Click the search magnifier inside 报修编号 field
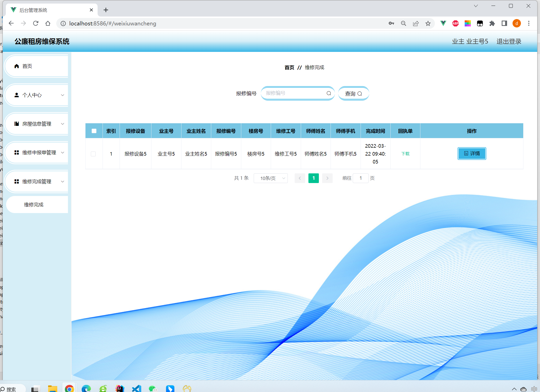The image size is (540, 392). tap(329, 93)
